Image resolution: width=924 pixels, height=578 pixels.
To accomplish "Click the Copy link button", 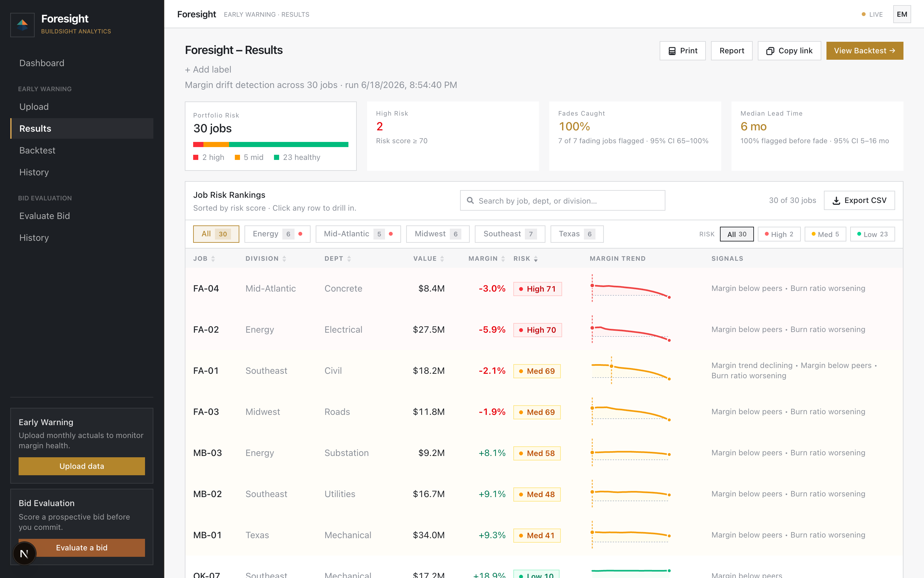I will point(789,51).
